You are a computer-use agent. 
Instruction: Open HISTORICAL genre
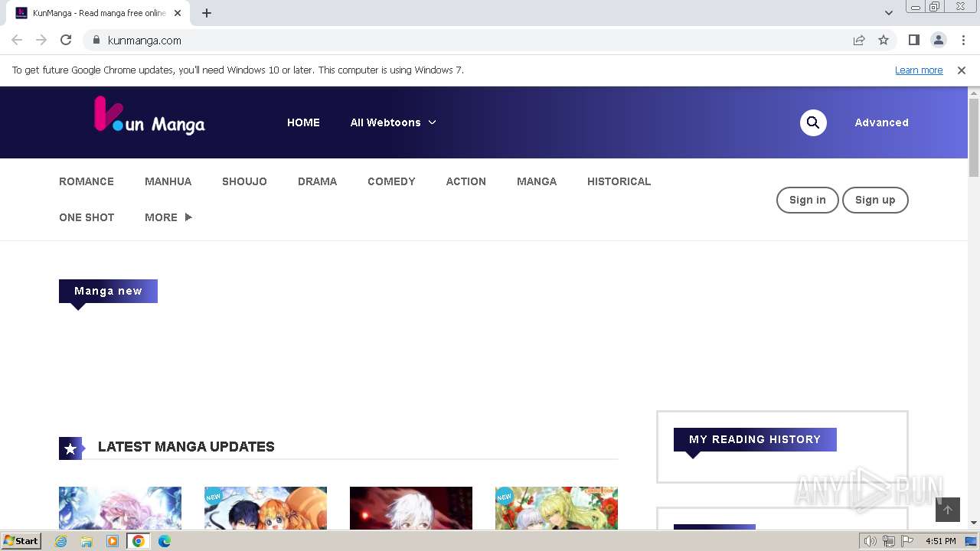coord(619,181)
